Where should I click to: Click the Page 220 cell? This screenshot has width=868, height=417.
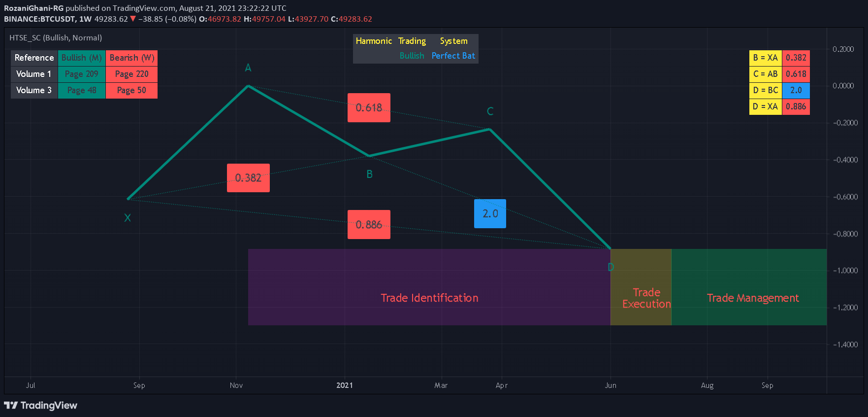point(132,74)
